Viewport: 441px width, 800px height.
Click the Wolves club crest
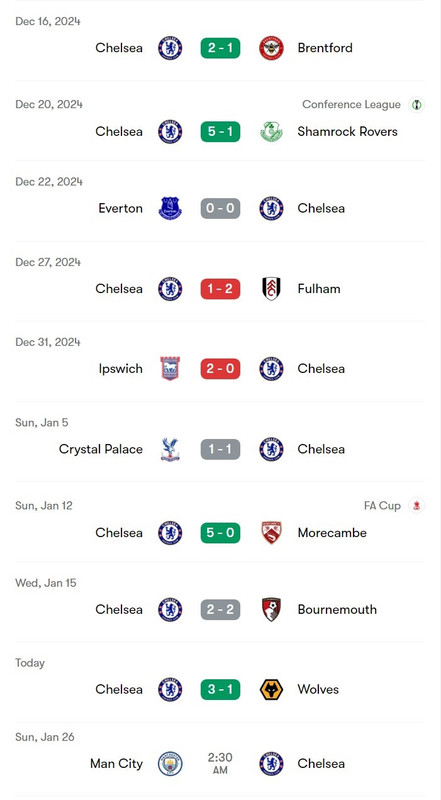(271, 689)
